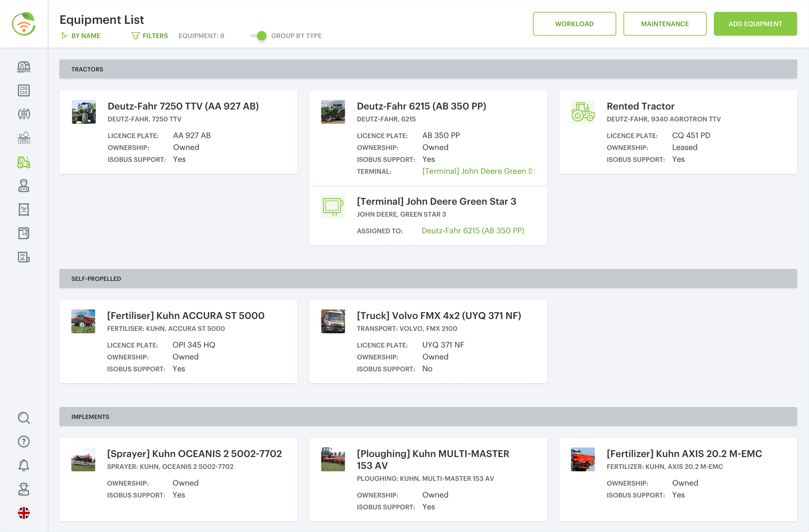The width and height of the screenshot is (809, 532).
Task: Follow the Deutz-Fahr 6215 assigned-to link
Action: pyautogui.click(x=472, y=231)
